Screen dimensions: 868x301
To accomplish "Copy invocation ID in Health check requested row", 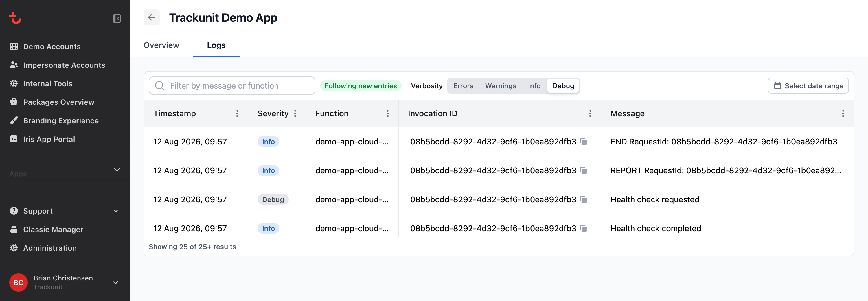I will (584, 199).
